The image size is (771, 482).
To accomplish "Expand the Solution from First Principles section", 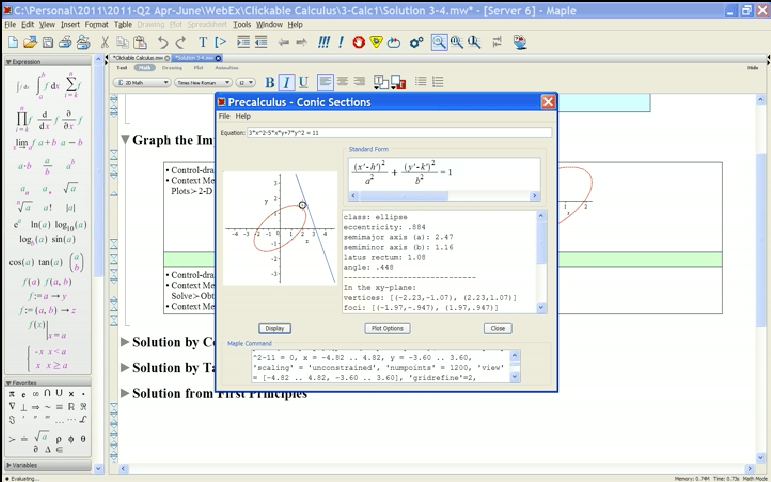I will [125, 393].
